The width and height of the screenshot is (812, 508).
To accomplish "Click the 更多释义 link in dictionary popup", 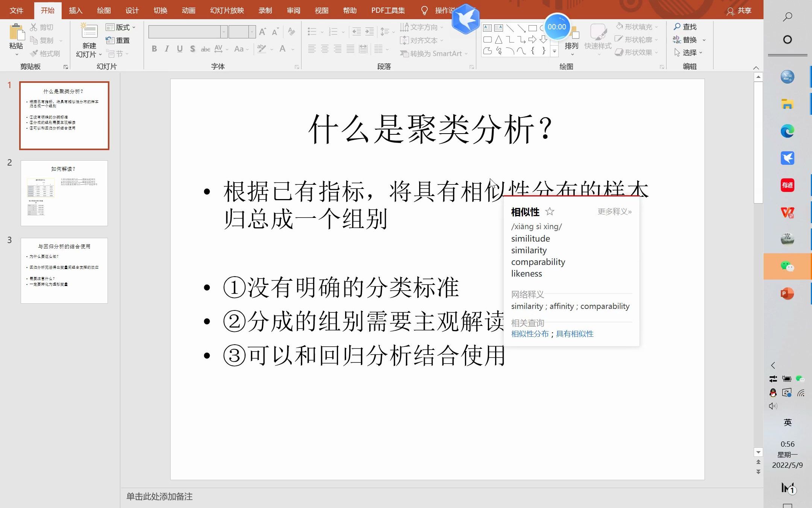I will pos(614,212).
